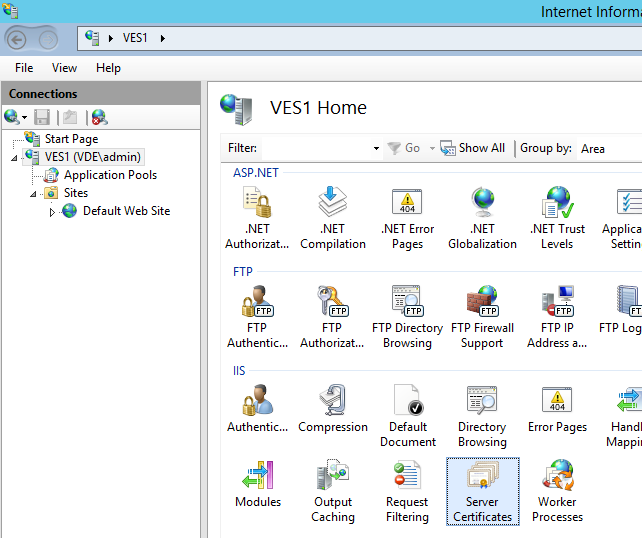
Task: Open the Filter dropdown arrow
Action: [x=376, y=148]
